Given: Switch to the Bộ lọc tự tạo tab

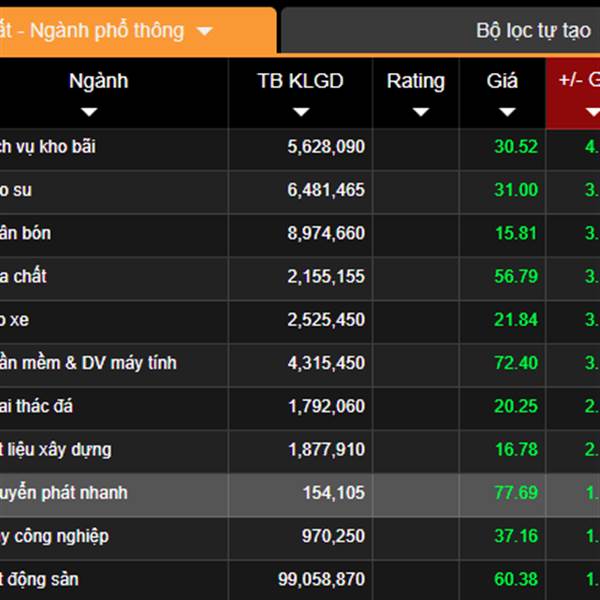Looking at the screenshot, I should pyautogui.click(x=533, y=31).
